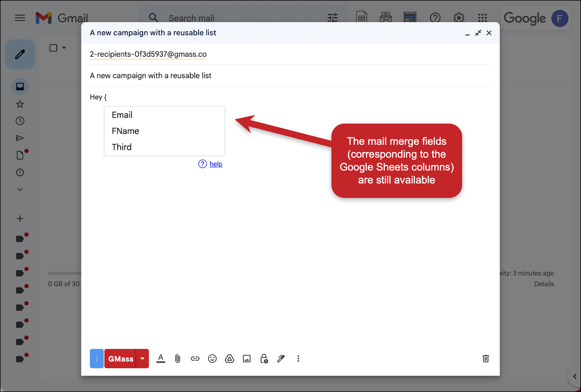
Task: Open more compose options menu
Action: pyautogui.click(x=298, y=359)
